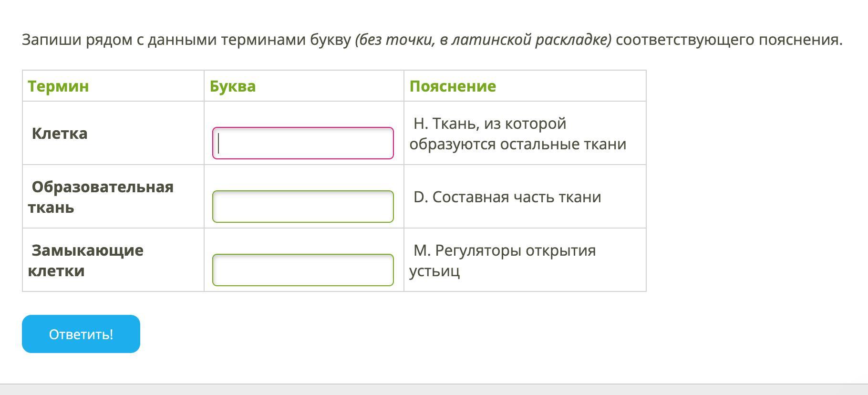Click the word 'устьиц' in the last row
868x395 pixels.
434,271
